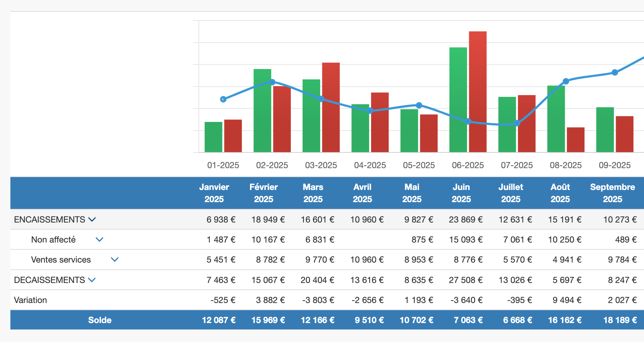Select the Solde row label
644x342 pixels.
point(100,320)
